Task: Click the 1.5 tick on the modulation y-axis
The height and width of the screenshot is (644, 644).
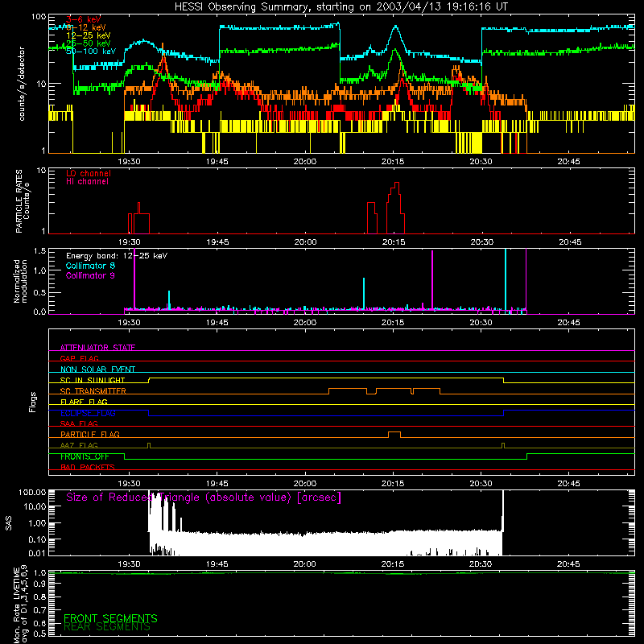Action: pos(40,250)
